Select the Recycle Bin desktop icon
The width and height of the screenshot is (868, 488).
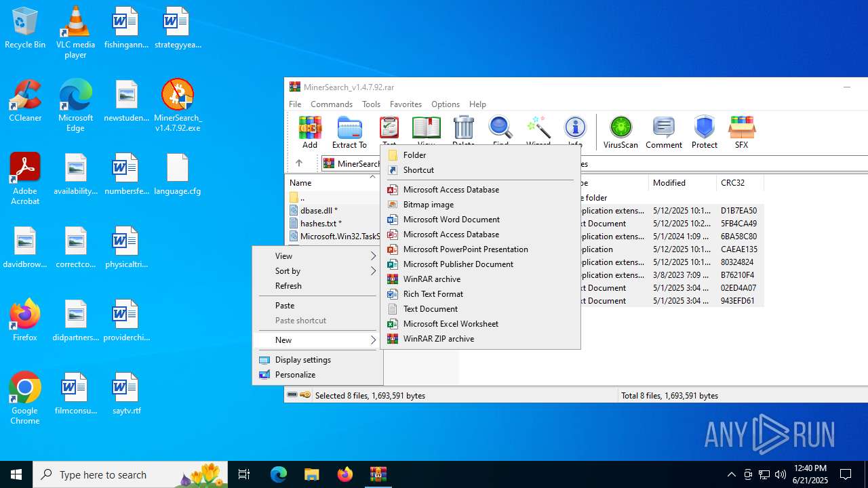[25, 28]
